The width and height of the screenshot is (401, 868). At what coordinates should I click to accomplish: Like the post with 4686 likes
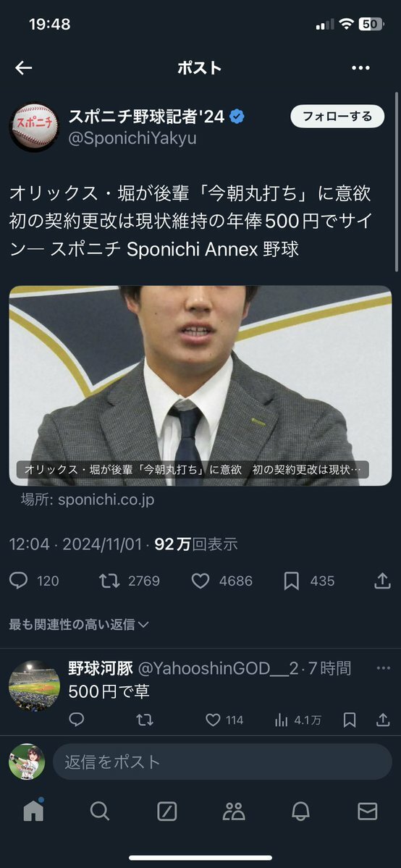click(200, 581)
